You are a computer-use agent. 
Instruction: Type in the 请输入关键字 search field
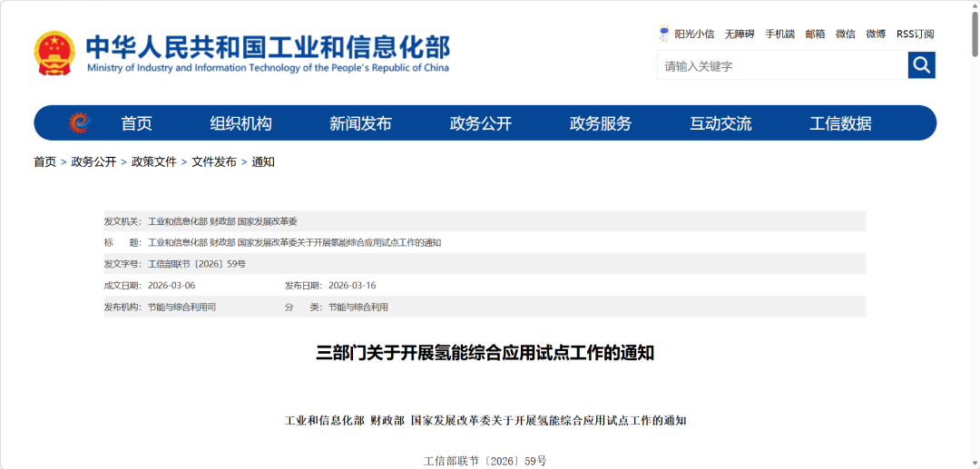(x=781, y=65)
